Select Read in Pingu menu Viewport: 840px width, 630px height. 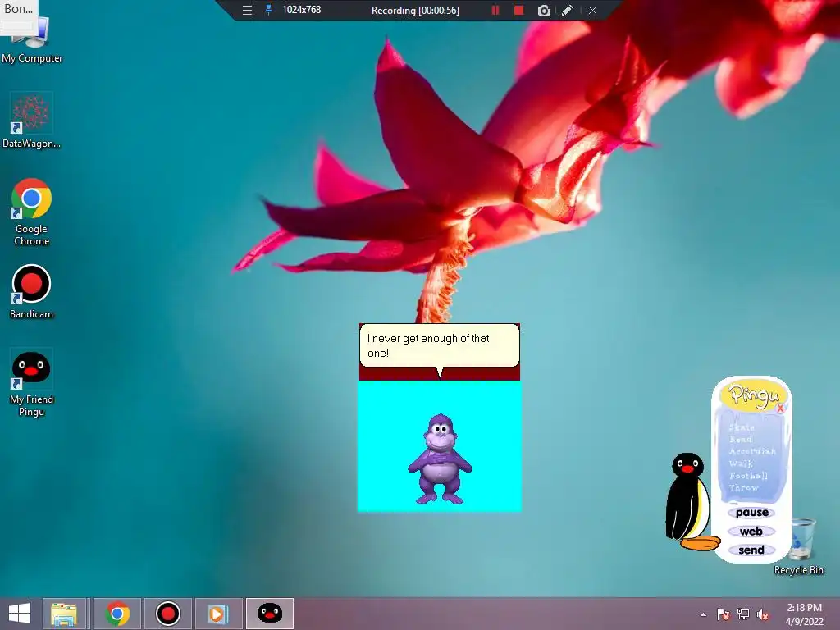741,439
